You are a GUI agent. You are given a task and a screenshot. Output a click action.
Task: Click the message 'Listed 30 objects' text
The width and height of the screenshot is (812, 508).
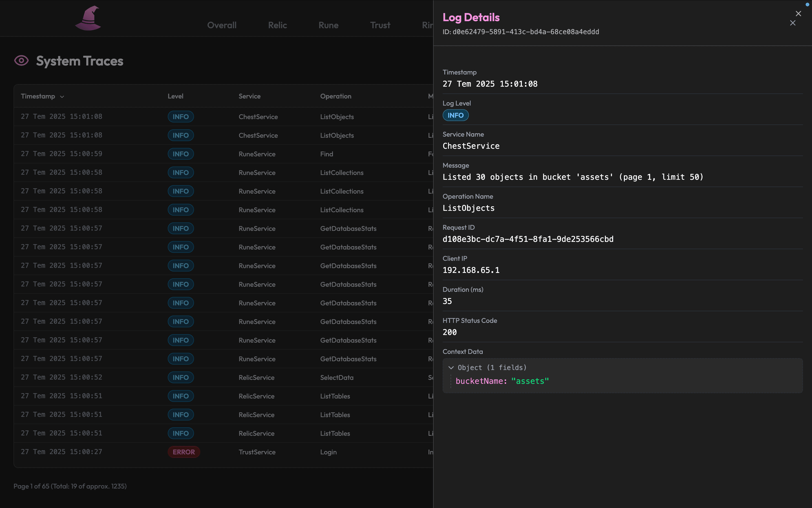tap(573, 177)
